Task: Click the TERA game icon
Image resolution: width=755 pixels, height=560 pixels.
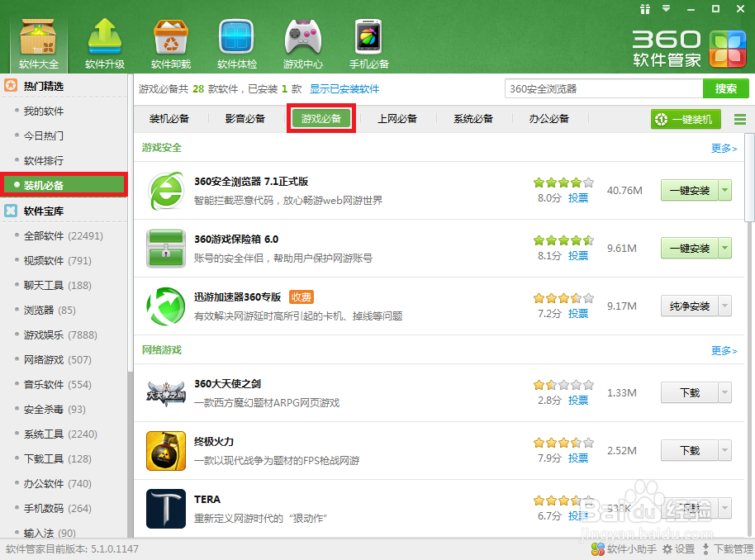Action: (166, 509)
